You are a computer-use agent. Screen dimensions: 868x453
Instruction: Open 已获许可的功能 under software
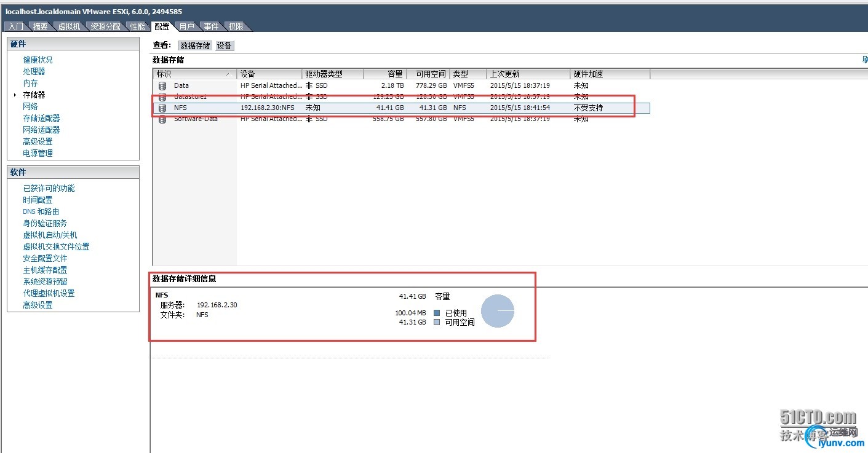(x=49, y=188)
